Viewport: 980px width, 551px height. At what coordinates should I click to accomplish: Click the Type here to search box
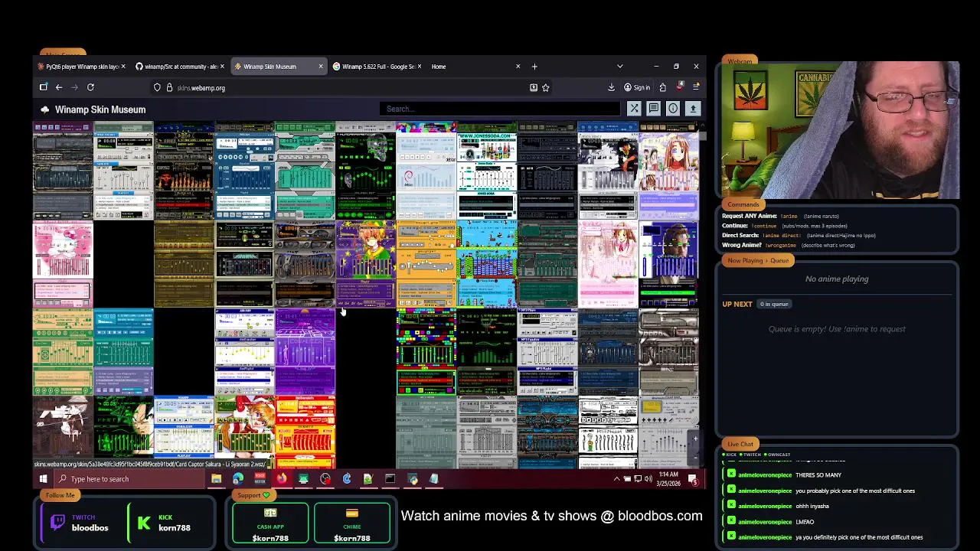pyautogui.click(x=129, y=479)
